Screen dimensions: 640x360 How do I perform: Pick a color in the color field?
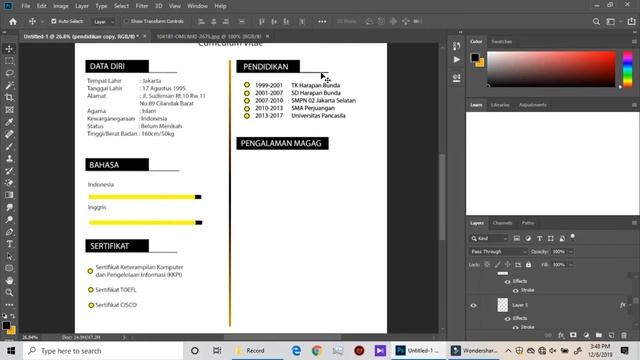tap(551, 69)
